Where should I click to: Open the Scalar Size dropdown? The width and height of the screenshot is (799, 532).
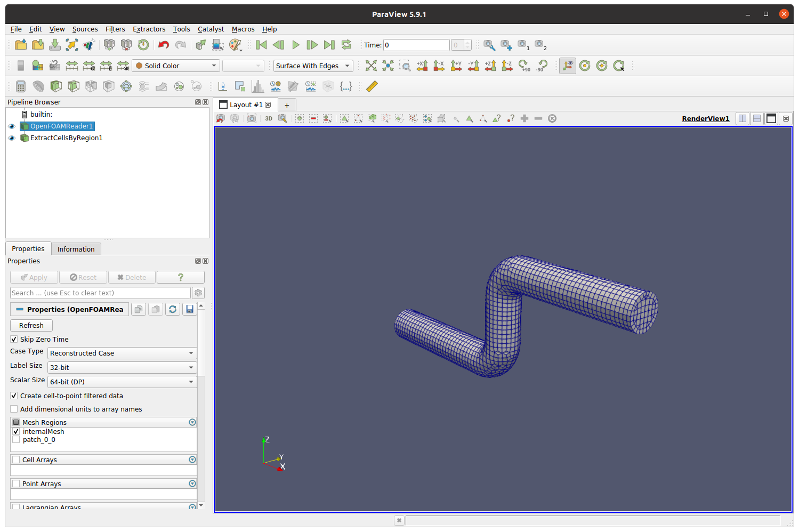[122, 382]
